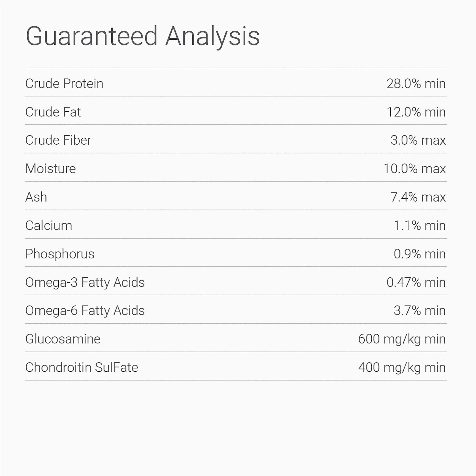
Task: Select the 400 mg/kg min value
Action: (x=402, y=367)
